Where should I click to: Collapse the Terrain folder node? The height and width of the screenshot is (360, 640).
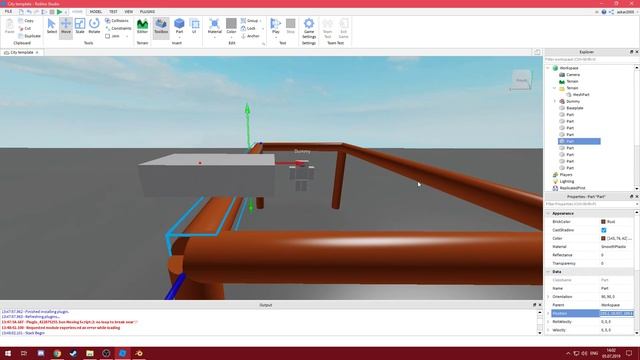click(555, 88)
